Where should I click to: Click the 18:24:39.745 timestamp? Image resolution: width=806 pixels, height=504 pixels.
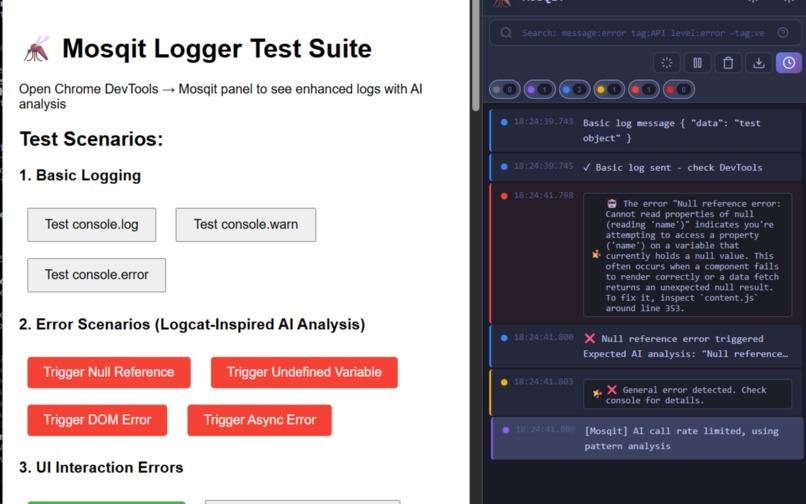(x=543, y=166)
